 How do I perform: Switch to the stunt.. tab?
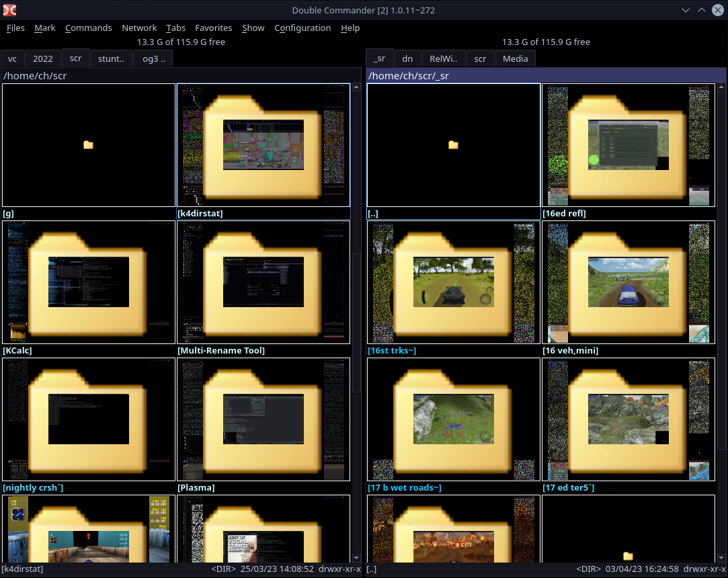pos(110,58)
